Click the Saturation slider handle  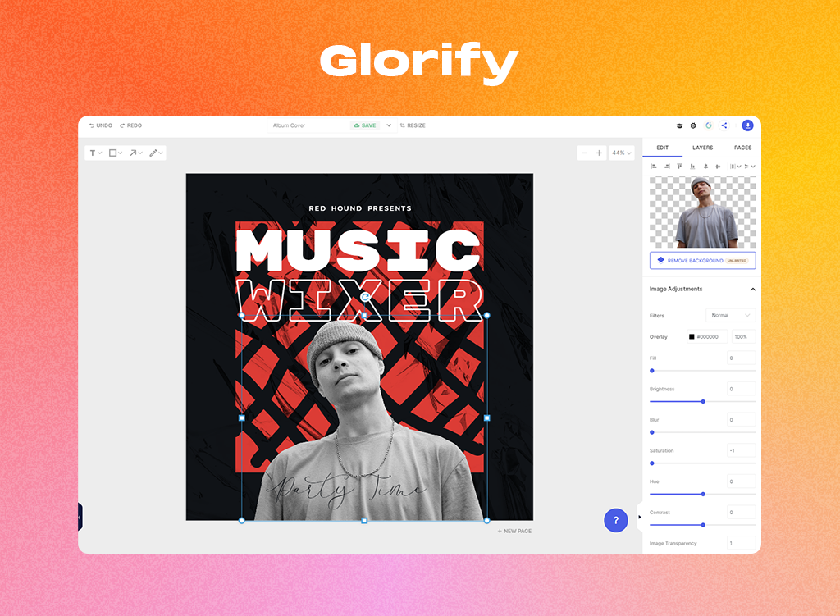(652, 463)
